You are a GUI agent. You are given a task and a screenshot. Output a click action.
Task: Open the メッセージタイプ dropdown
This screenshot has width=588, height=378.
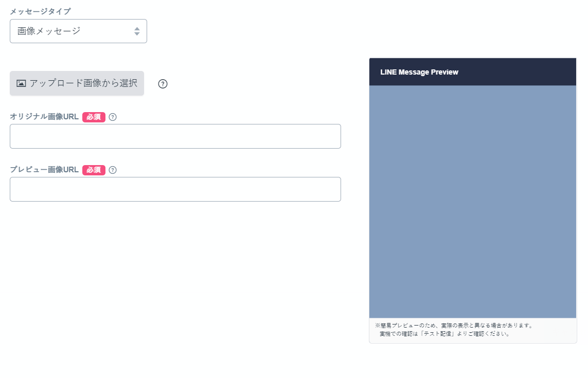(78, 31)
